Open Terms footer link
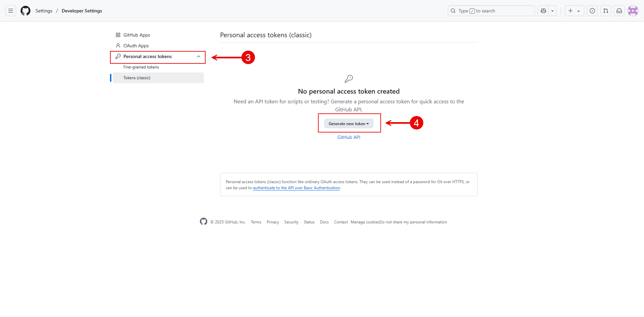The width and height of the screenshot is (644, 317). tap(256, 222)
